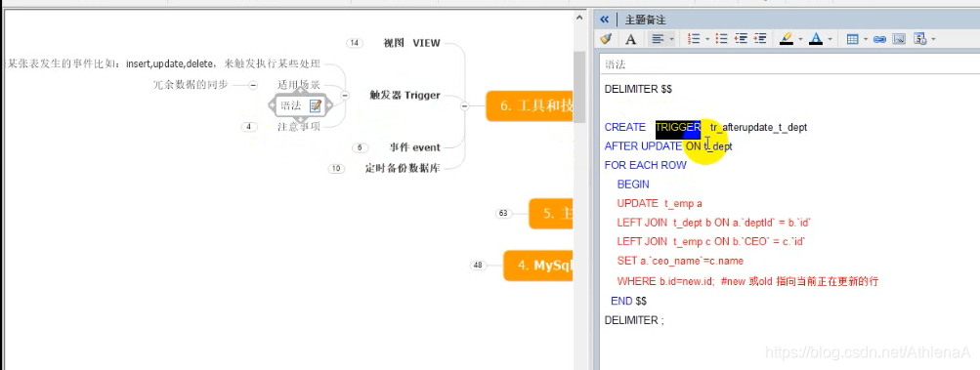The width and height of the screenshot is (980, 370).
Task: Click the 语法 notes title field
Action: pos(789,64)
